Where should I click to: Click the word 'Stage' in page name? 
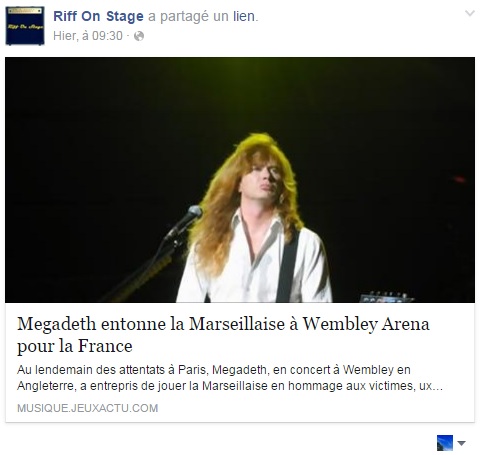click(x=125, y=16)
